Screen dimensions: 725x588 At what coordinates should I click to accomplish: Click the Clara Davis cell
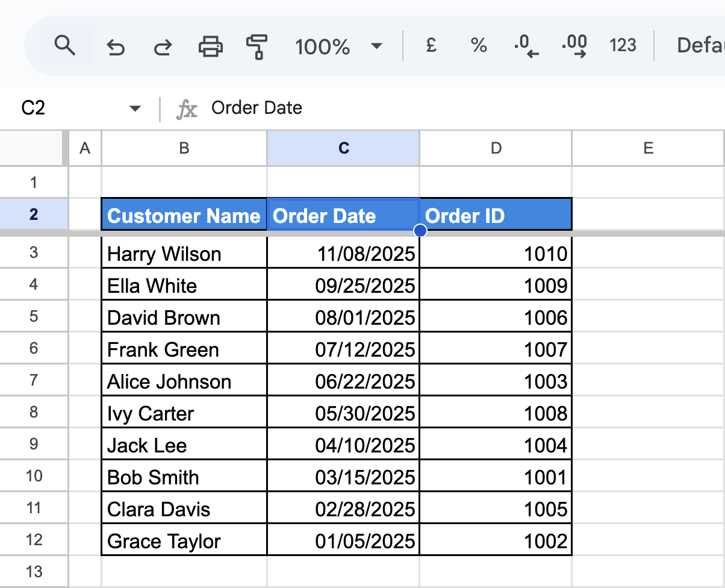[x=184, y=508]
